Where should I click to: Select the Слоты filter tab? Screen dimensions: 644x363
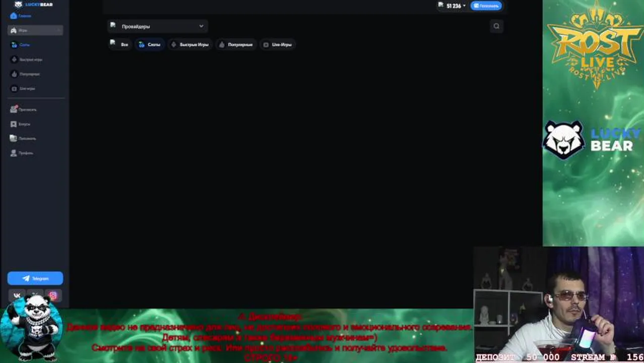click(150, 44)
